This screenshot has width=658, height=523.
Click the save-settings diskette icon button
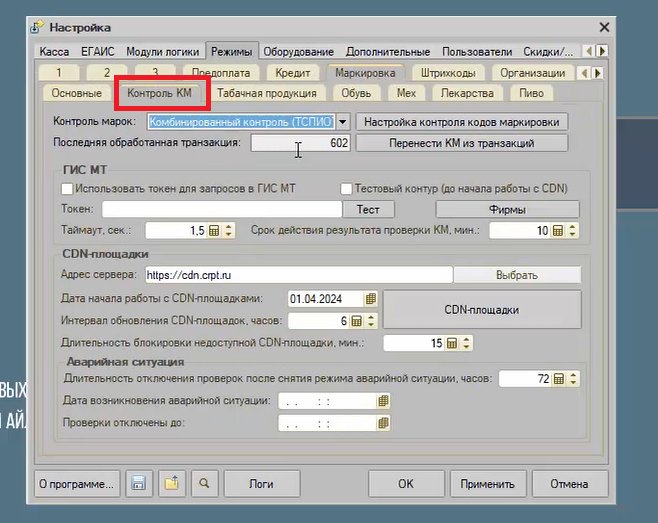click(139, 484)
